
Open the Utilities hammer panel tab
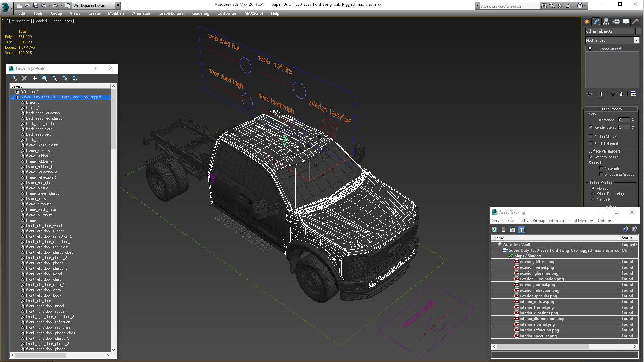pos(635,22)
